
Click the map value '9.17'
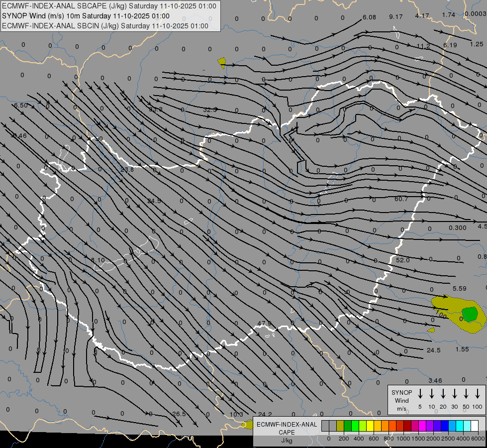(395, 17)
